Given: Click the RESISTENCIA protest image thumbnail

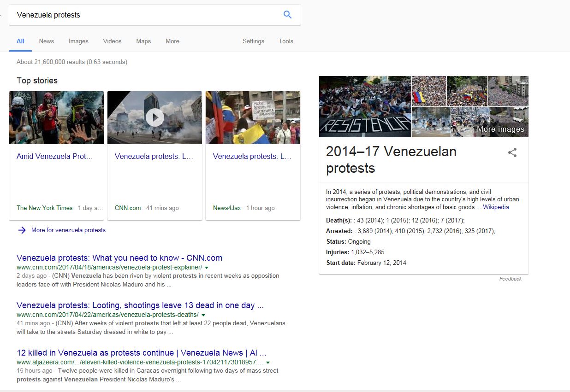Looking at the screenshot, I should [x=365, y=106].
